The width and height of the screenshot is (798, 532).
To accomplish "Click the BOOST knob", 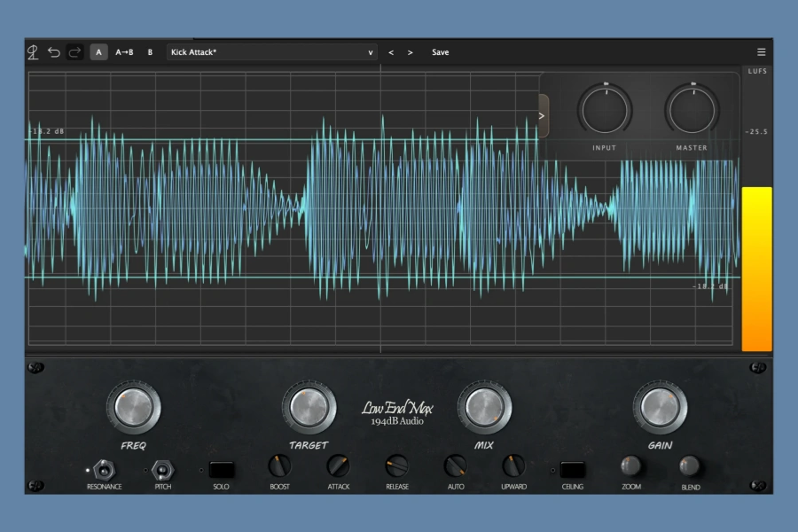I will click(x=279, y=465).
